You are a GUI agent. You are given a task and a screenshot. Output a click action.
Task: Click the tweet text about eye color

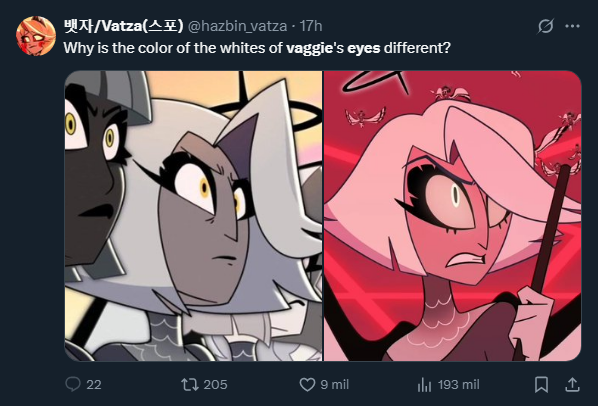(x=257, y=48)
